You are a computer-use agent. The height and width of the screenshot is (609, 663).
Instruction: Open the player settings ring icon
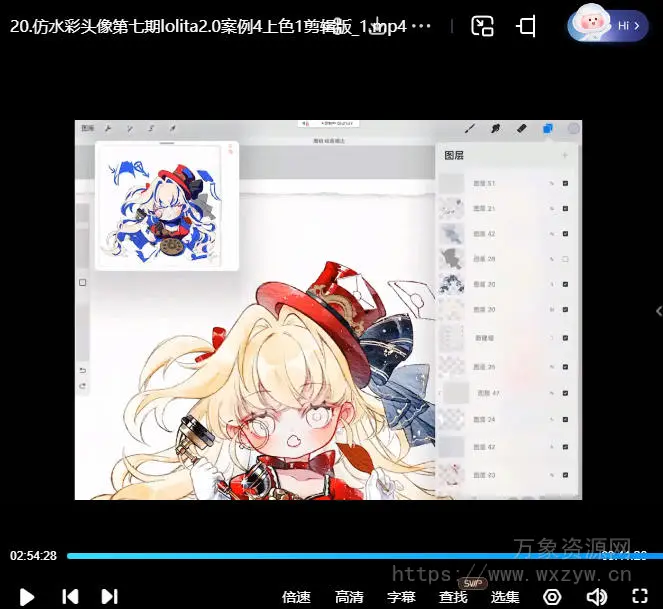pyautogui.click(x=552, y=597)
